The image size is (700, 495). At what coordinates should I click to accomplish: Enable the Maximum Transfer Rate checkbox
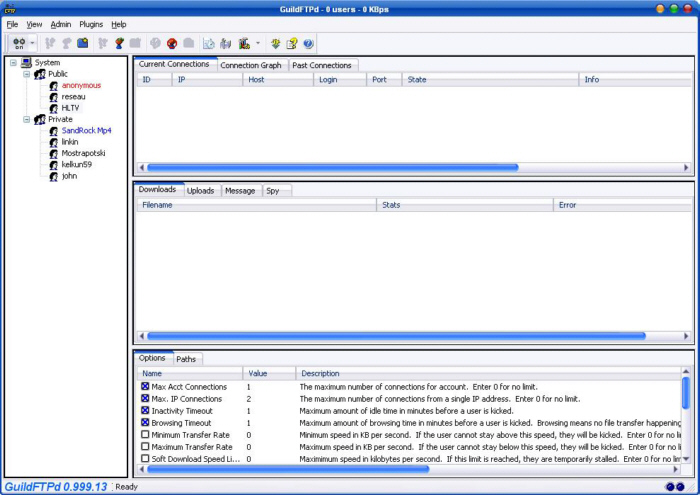145,446
